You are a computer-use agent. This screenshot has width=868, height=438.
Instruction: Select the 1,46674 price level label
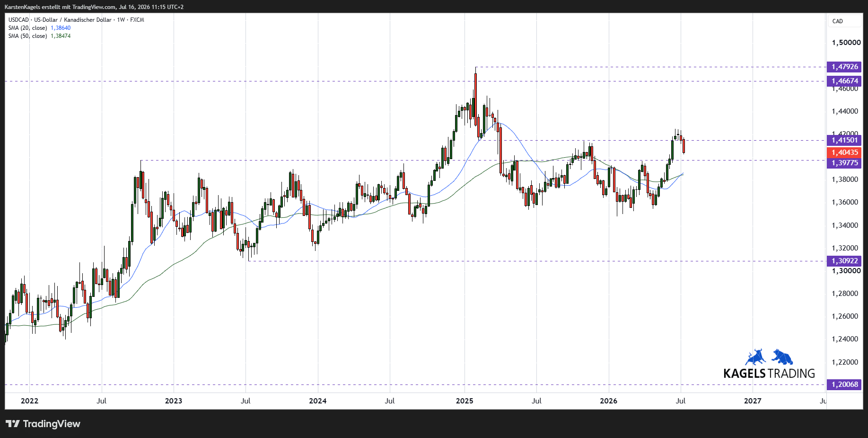pyautogui.click(x=844, y=81)
